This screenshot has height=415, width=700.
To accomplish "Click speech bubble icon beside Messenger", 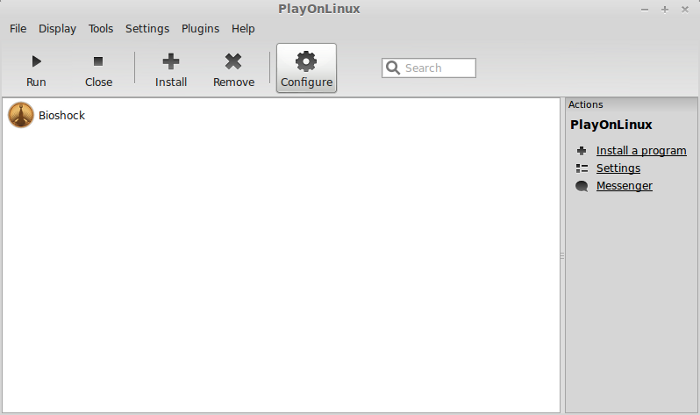I will coord(582,186).
